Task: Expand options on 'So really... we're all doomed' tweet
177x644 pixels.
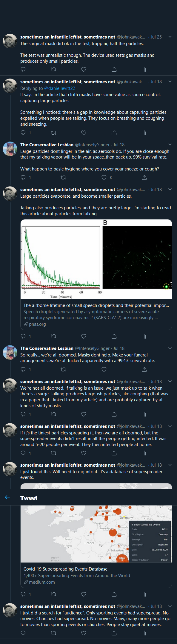Action: point(170,348)
